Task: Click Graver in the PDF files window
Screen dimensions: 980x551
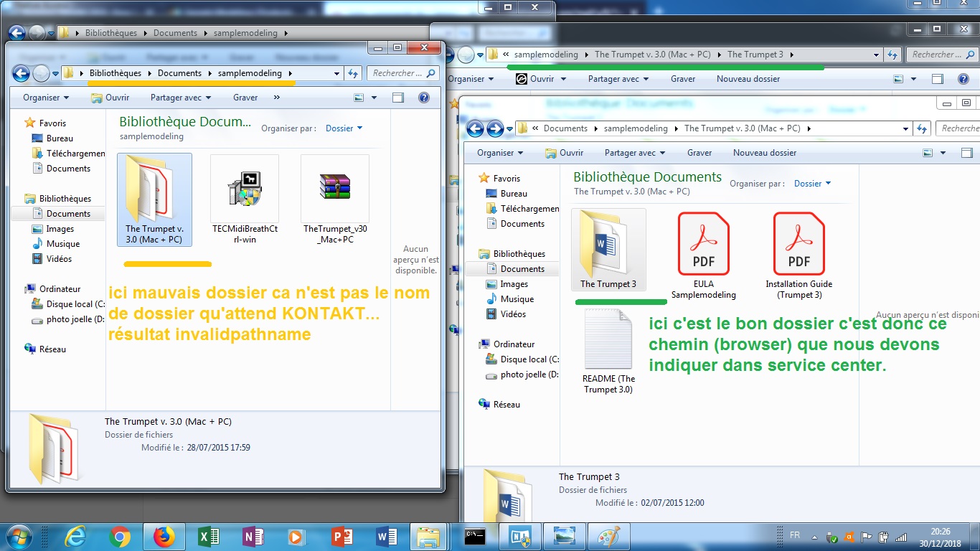Action: click(x=699, y=153)
